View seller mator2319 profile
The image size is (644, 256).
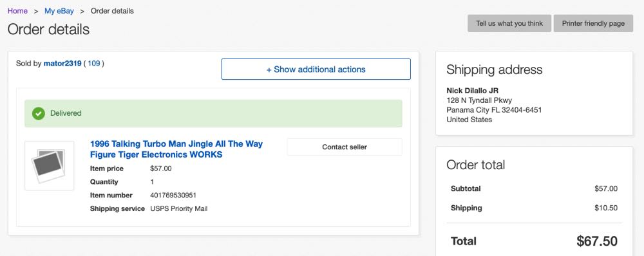coord(62,64)
